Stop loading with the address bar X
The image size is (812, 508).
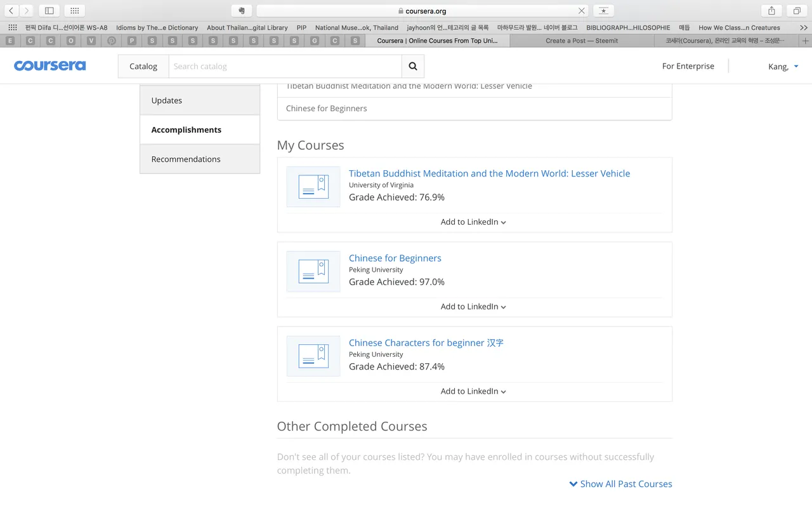pyautogui.click(x=582, y=11)
